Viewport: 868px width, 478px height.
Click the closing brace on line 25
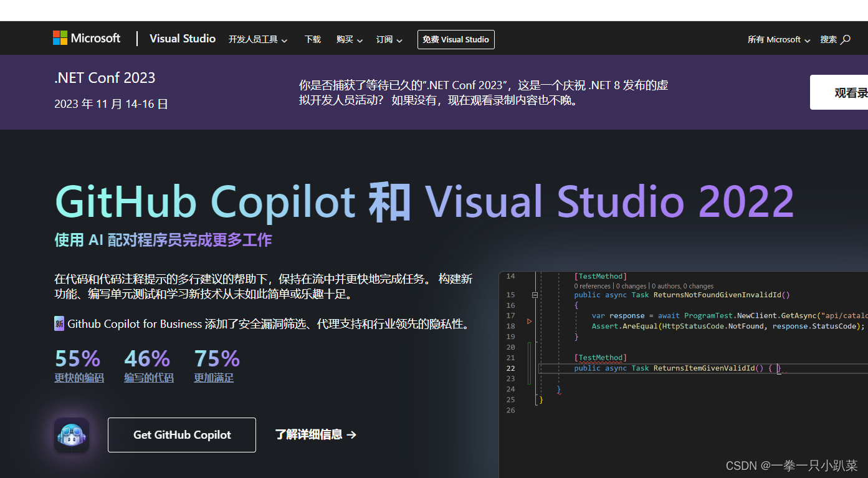(x=541, y=399)
